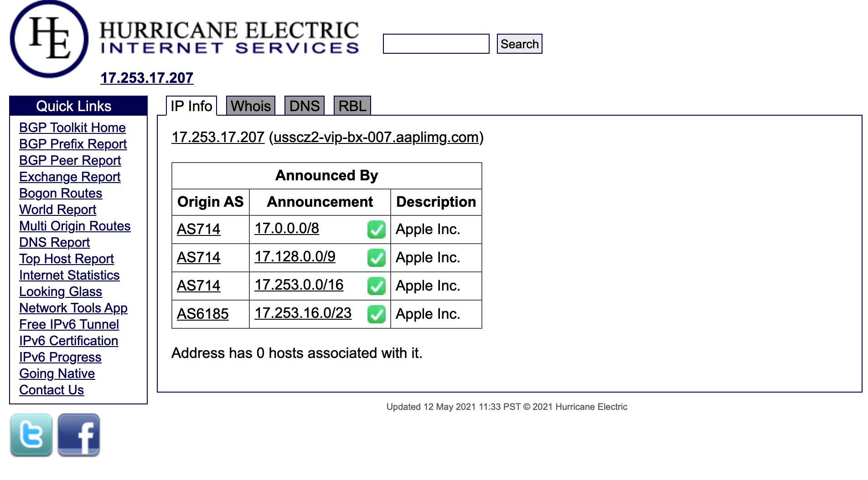Open Network Tools App link
Viewport: 868px width, 480px height.
73,308
